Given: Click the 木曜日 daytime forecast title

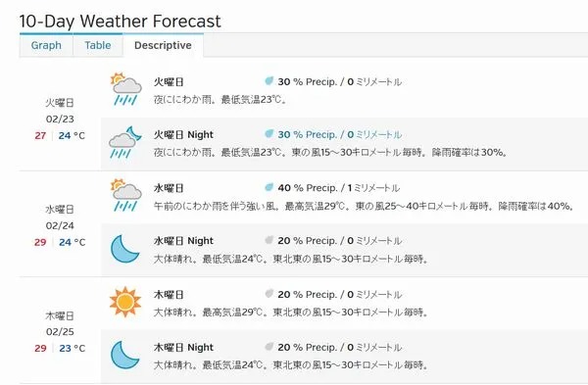Looking at the screenshot, I should [169, 295].
